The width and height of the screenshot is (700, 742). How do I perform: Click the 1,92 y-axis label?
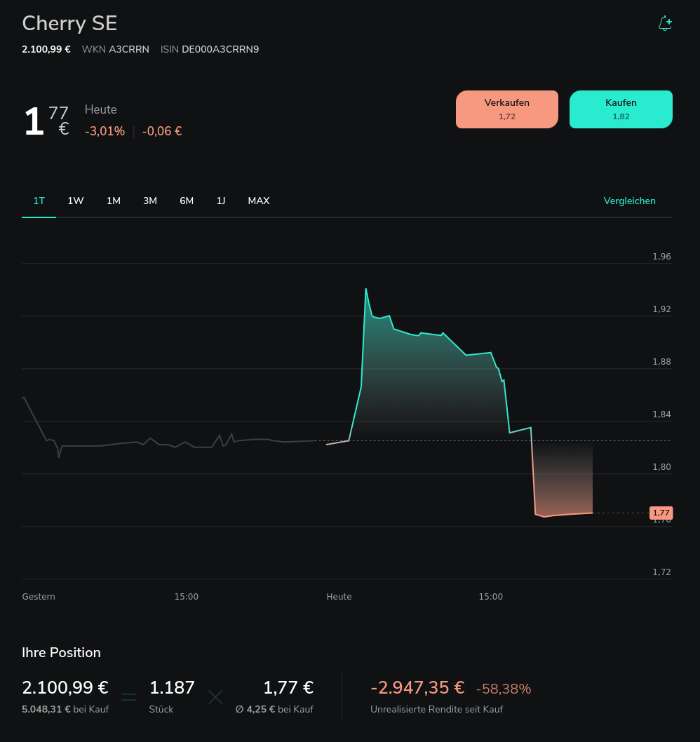[x=661, y=309]
